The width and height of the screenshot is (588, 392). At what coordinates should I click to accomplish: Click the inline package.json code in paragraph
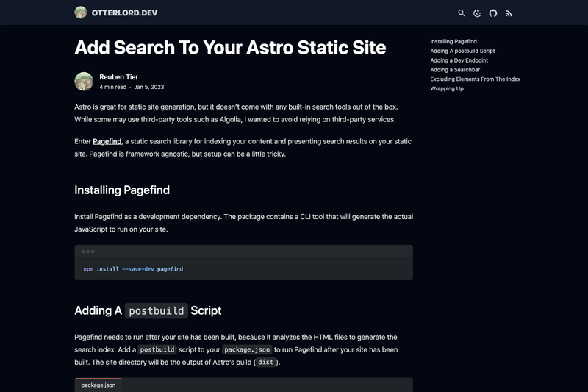pyautogui.click(x=247, y=349)
